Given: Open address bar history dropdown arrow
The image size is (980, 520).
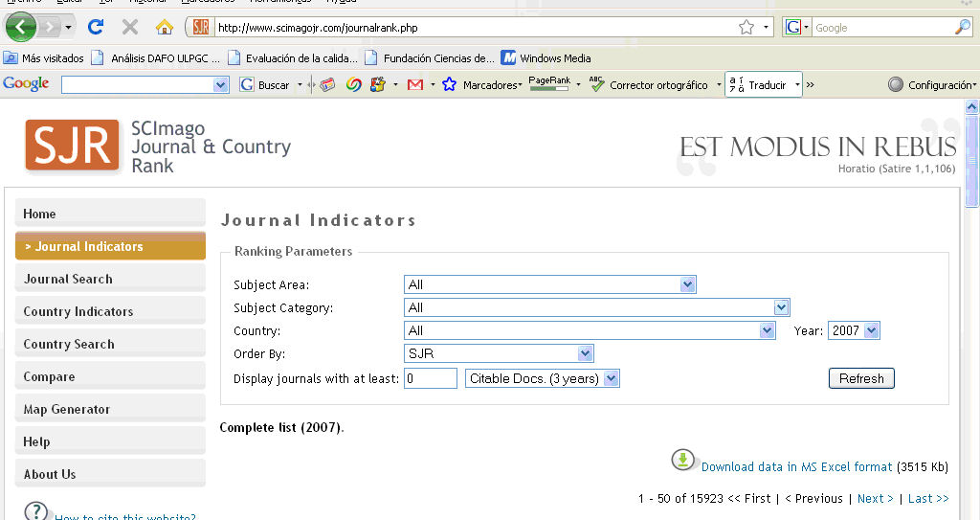Looking at the screenshot, I should [x=766, y=28].
